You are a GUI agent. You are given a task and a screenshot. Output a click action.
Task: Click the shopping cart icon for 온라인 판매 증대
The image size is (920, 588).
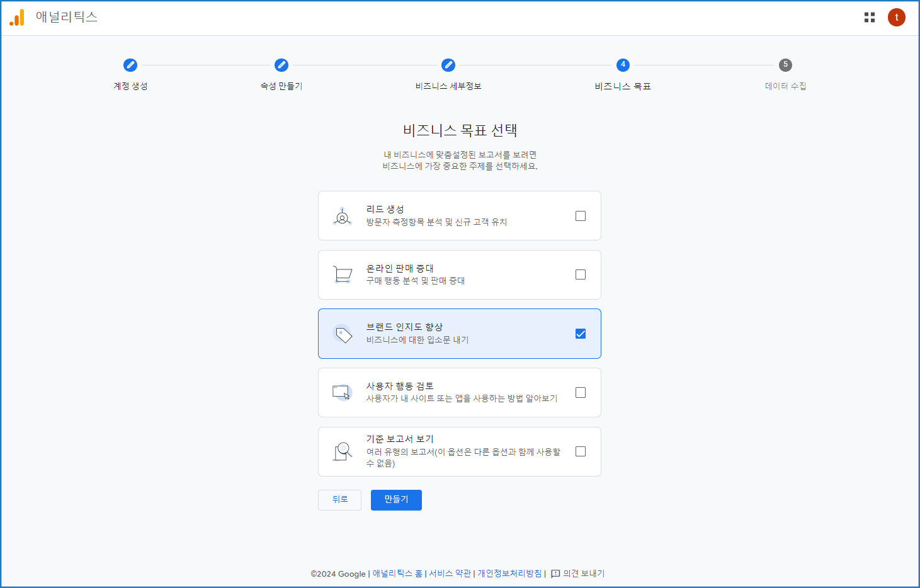(343, 275)
